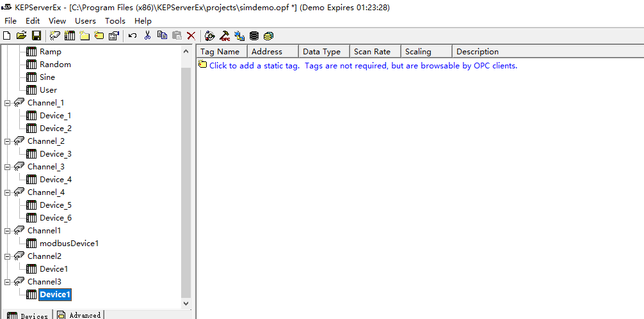Screen dimensions: 644x319
Task: Open the Help menu
Action: pos(143,21)
